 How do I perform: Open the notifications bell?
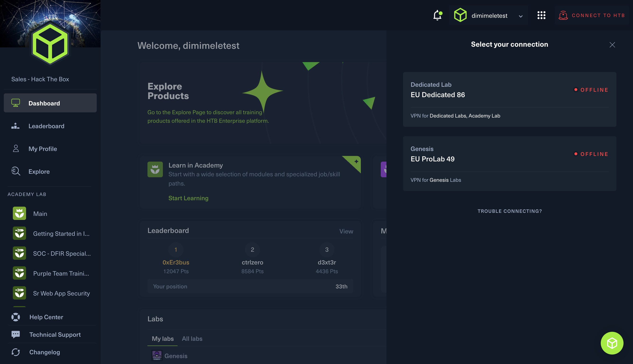pos(437,15)
